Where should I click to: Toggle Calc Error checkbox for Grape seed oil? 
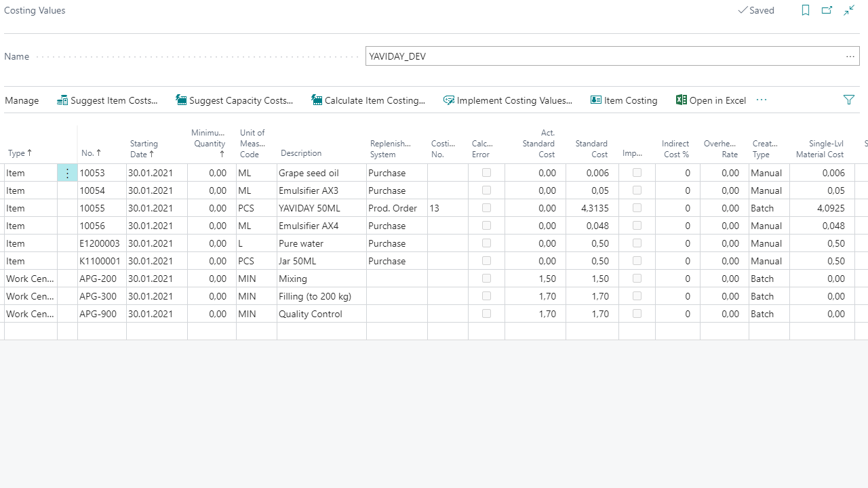pos(486,173)
